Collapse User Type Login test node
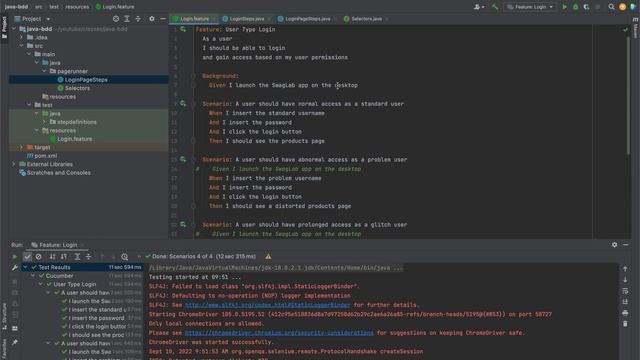This screenshot has width=640, height=360. (x=41, y=284)
